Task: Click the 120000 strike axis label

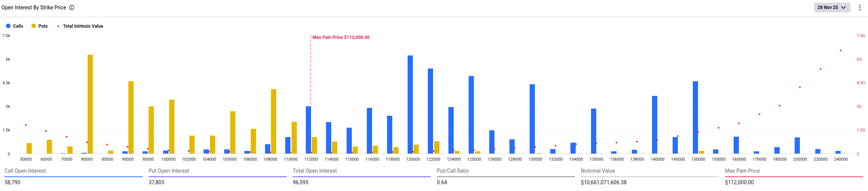Action: point(413,159)
